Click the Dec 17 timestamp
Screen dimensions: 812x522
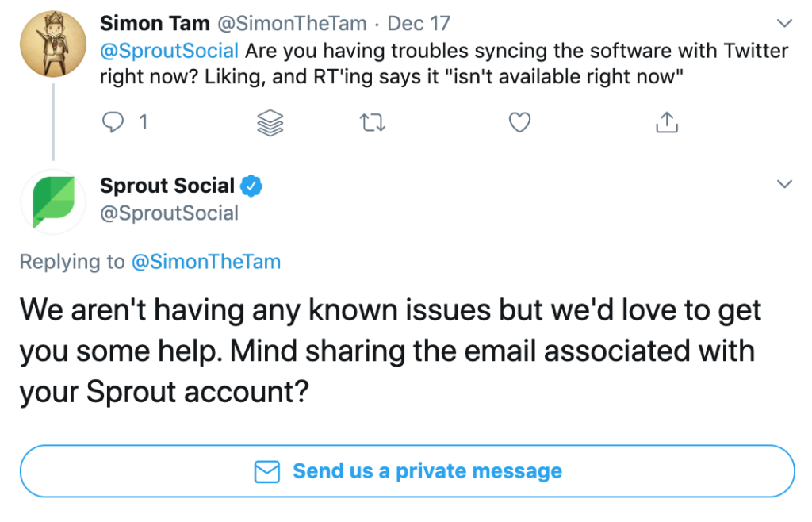[418, 23]
